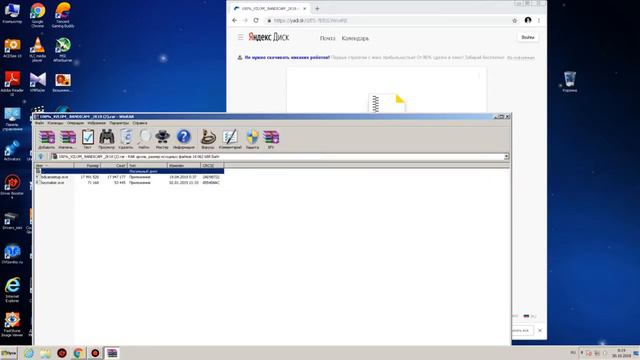Click the Find (Найти) magnifier icon
Viewport: 640px width, 360px height.
coord(144,139)
